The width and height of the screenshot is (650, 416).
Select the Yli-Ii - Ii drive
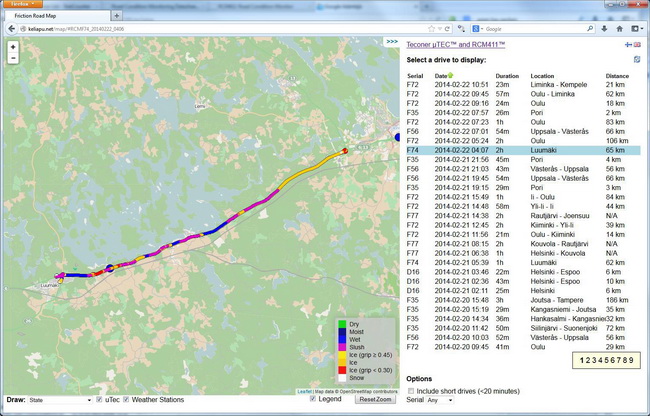(x=523, y=206)
